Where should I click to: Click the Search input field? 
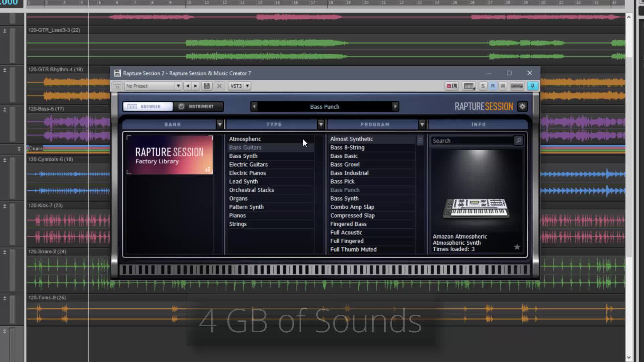pos(472,141)
